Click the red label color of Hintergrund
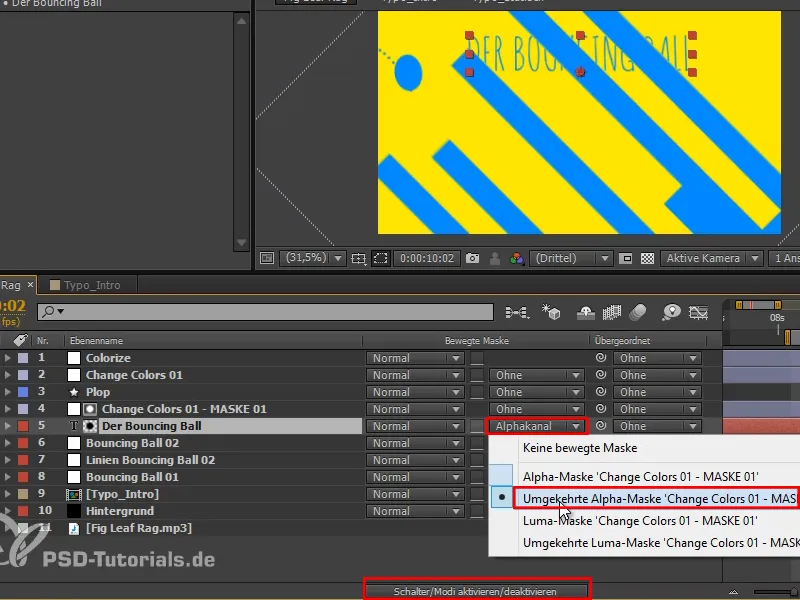This screenshot has width=800, height=600. [23, 511]
